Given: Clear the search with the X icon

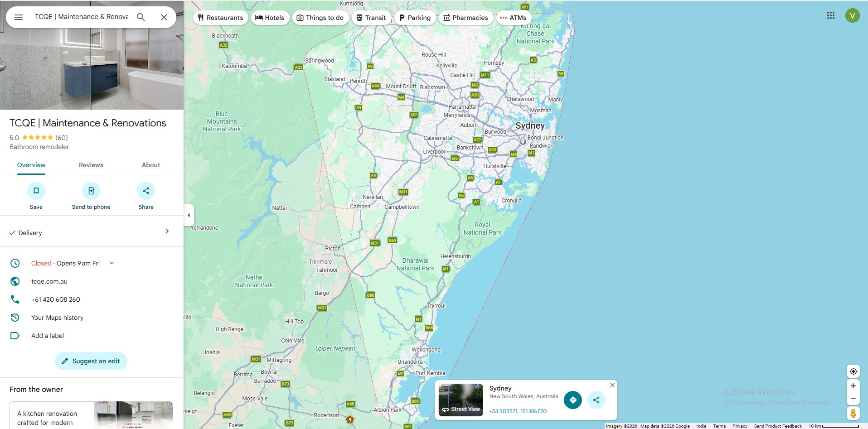Looking at the screenshot, I should tap(164, 17).
